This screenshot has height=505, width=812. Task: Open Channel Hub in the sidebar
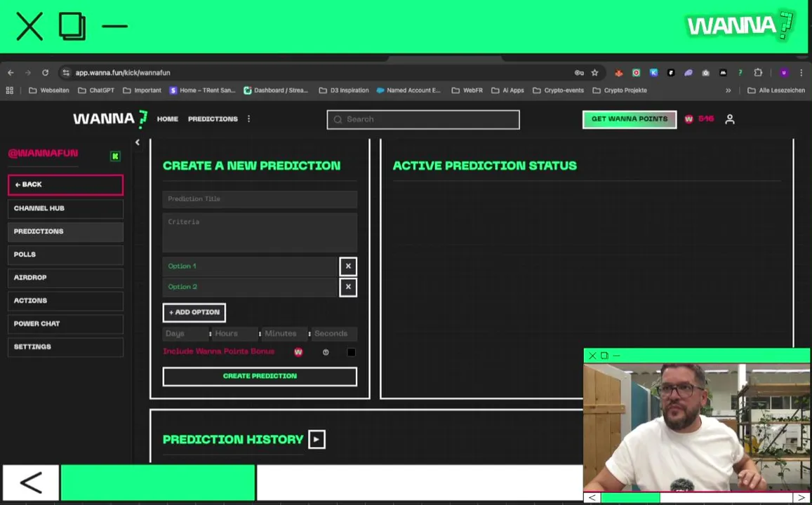point(66,208)
